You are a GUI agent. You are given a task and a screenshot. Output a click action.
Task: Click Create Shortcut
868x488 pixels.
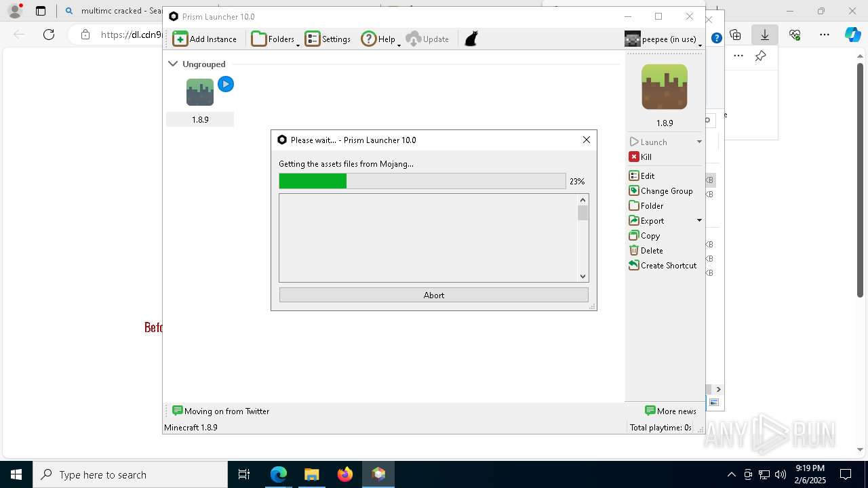(x=663, y=265)
